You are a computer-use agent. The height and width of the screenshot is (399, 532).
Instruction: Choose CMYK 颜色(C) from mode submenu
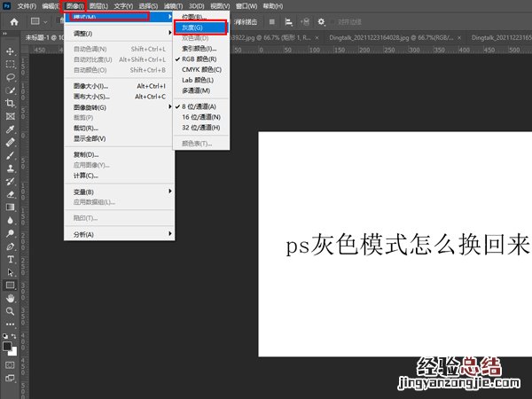click(x=202, y=69)
